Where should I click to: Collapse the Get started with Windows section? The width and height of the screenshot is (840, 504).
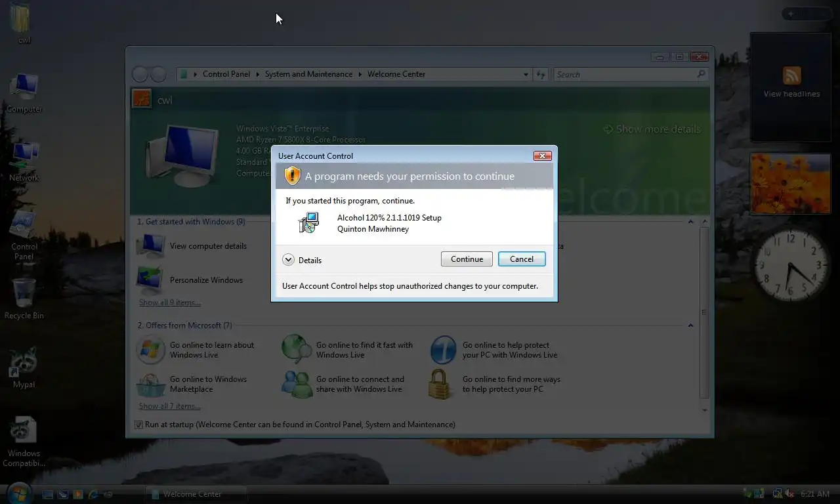click(x=690, y=222)
